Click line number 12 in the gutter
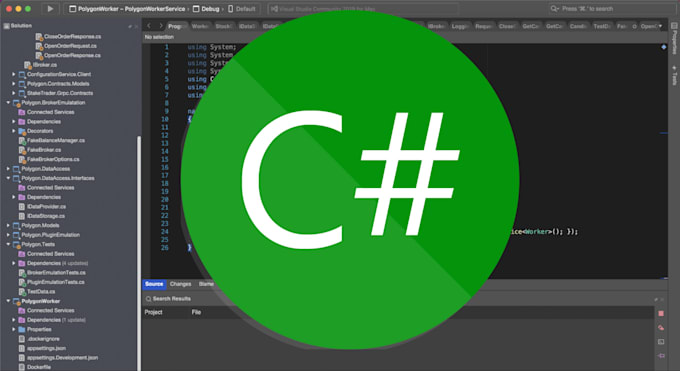 coord(165,135)
